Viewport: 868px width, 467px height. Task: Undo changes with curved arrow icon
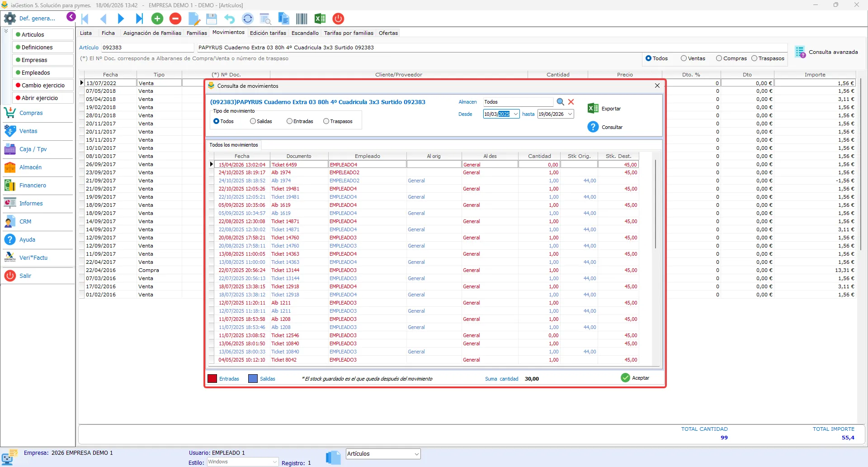(x=230, y=19)
